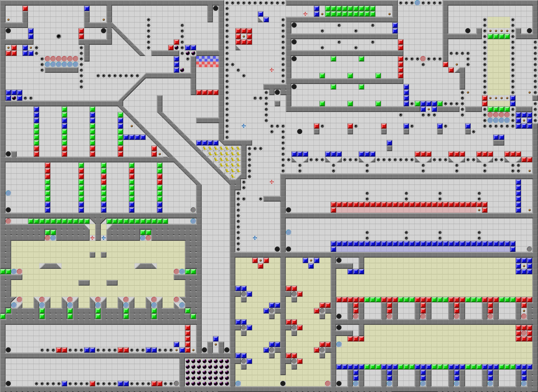Click the black spiral vortex tile
The height and width of the screenshot is (392, 538).
click(x=59, y=36)
